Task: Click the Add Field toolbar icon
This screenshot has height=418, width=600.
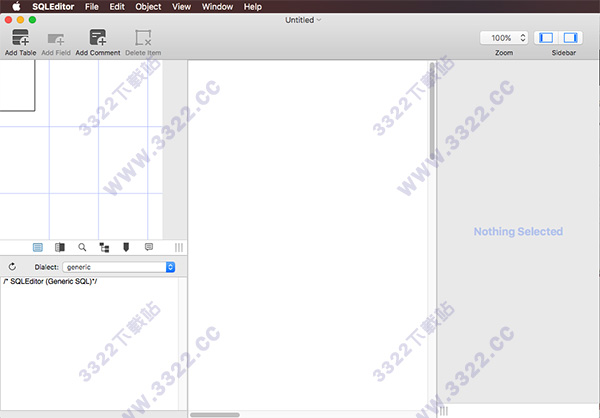Action: (56, 39)
